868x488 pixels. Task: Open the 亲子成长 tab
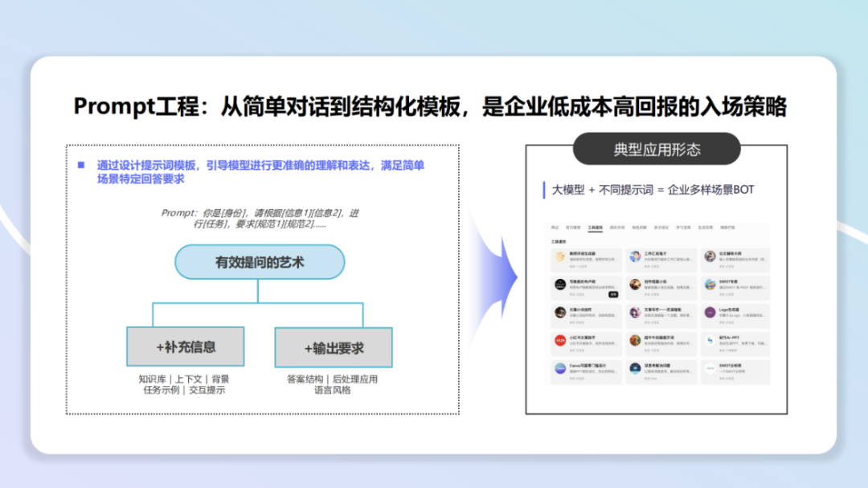(x=661, y=228)
